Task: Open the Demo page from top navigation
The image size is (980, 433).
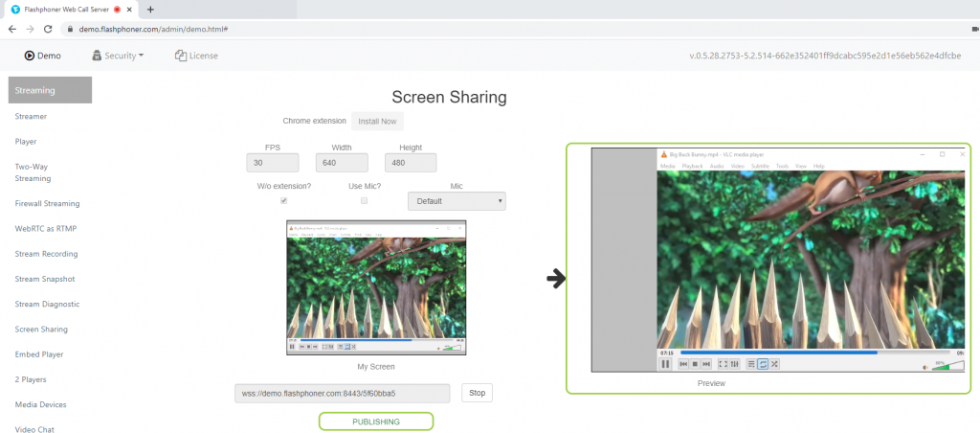Action: (x=42, y=56)
